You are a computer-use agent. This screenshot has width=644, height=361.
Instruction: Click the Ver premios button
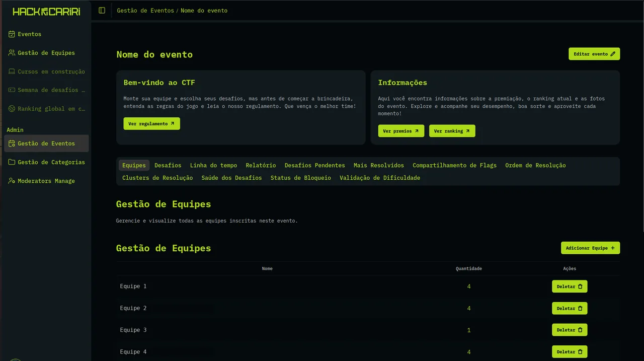pos(401,131)
